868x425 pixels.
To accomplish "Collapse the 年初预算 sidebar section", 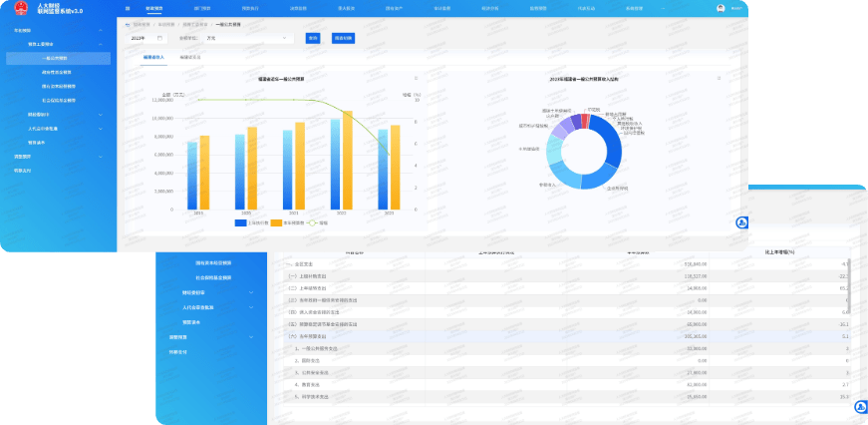I will coord(101,30).
